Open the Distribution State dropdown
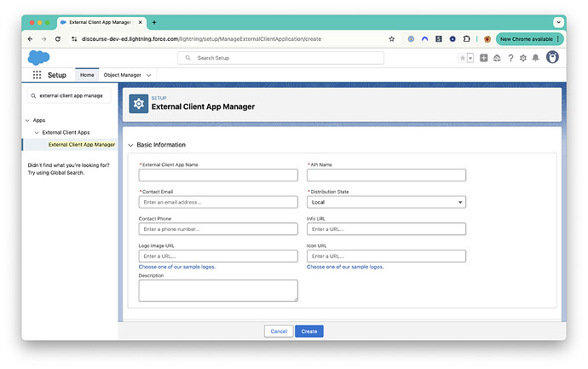The height and width of the screenshot is (369, 588). tap(386, 202)
